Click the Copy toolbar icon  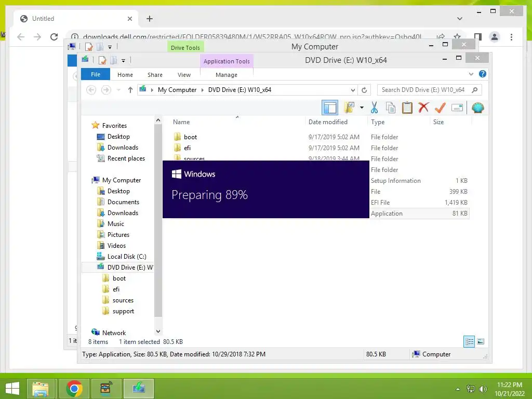(391, 108)
